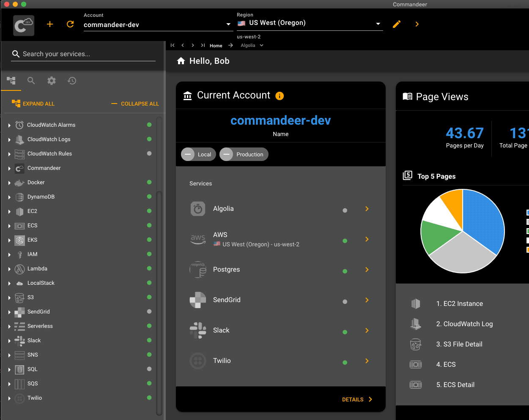The image size is (529, 420).
Task: Click the sidebar vertical scrollbar
Action: point(159,303)
